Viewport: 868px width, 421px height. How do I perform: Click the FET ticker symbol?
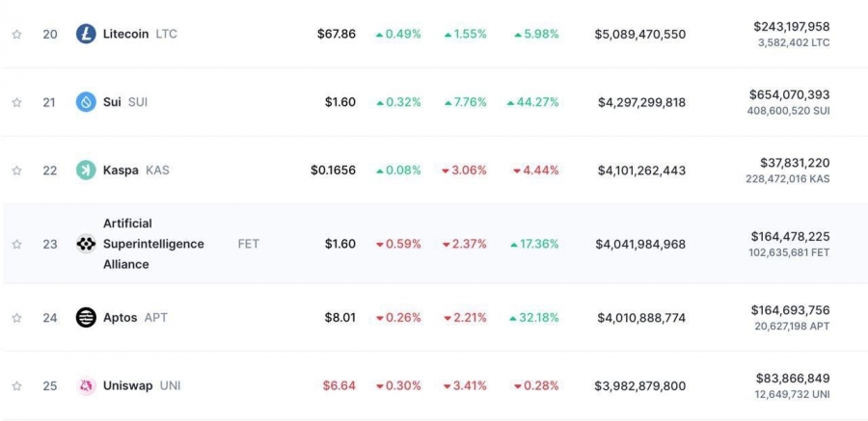[x=249, y=244]
